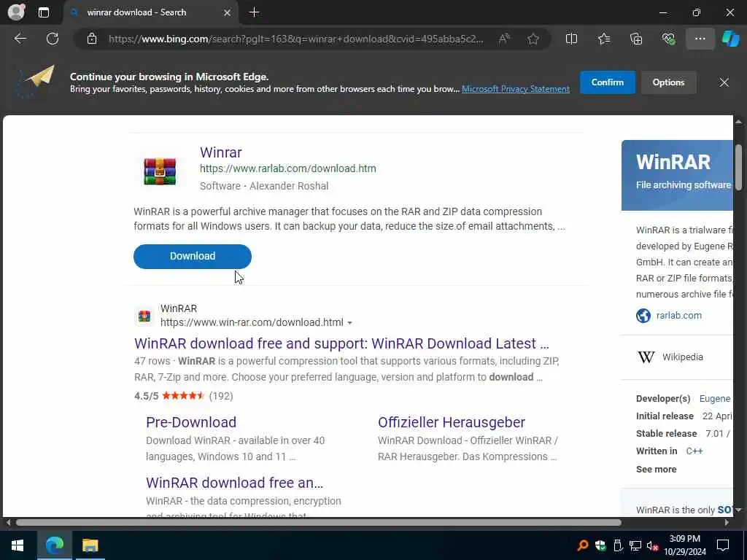This screenshot has height=560, width=747.
Task: Click 'Software · Alexander Roshal' text
Action: coord(264,186)
